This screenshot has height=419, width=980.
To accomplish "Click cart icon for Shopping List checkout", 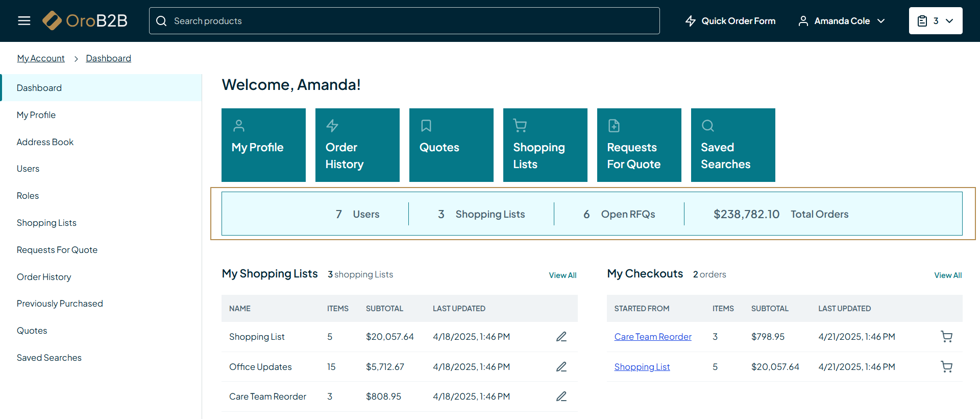I will (946, 367).
